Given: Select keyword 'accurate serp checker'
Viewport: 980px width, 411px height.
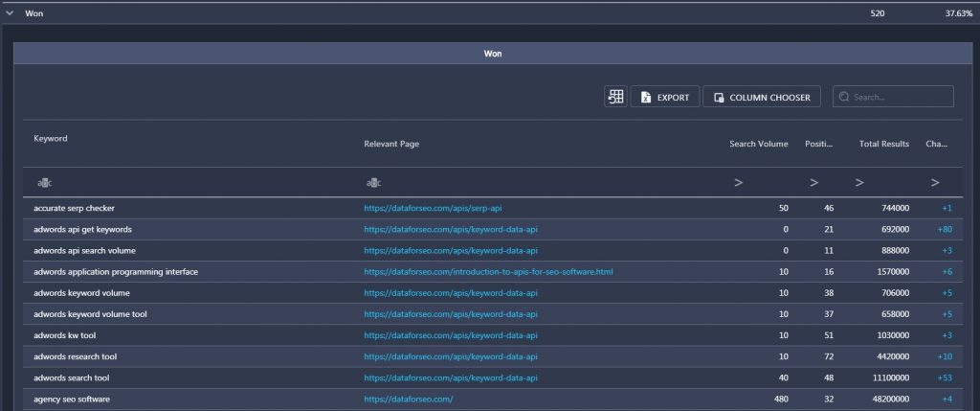Looking at the screenshot, I should 75,208.
